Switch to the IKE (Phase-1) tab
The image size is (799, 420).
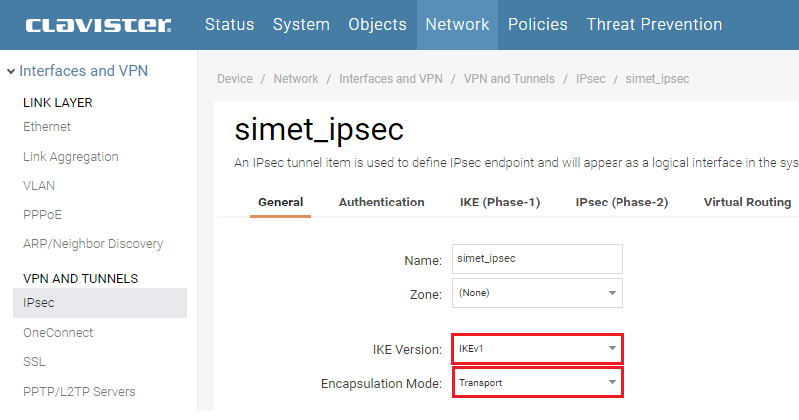(499, 202)
